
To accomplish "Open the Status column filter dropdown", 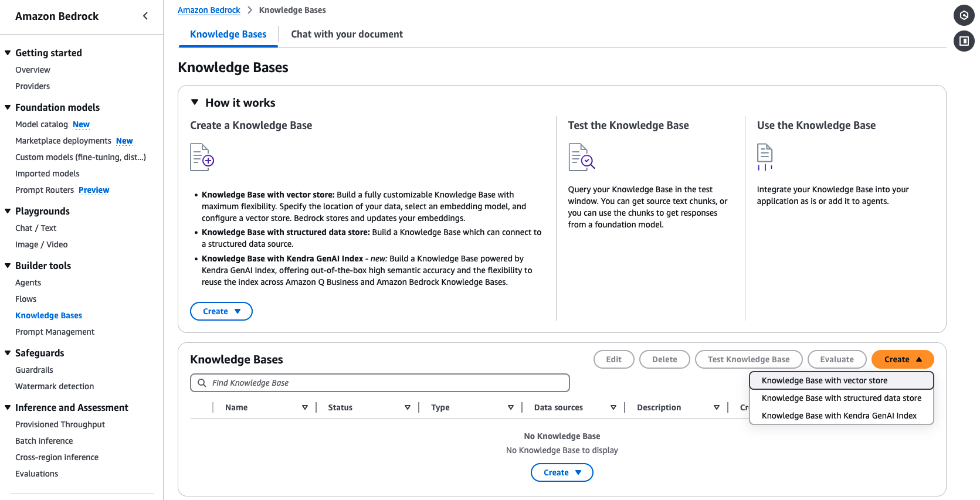I will (408, 407).
